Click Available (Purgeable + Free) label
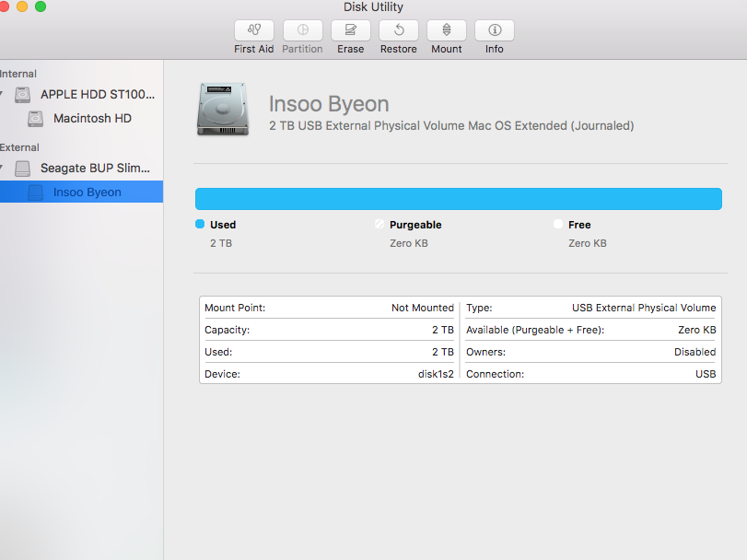The height and width of the screenshot is (560, 747). [x=535, y=330]
